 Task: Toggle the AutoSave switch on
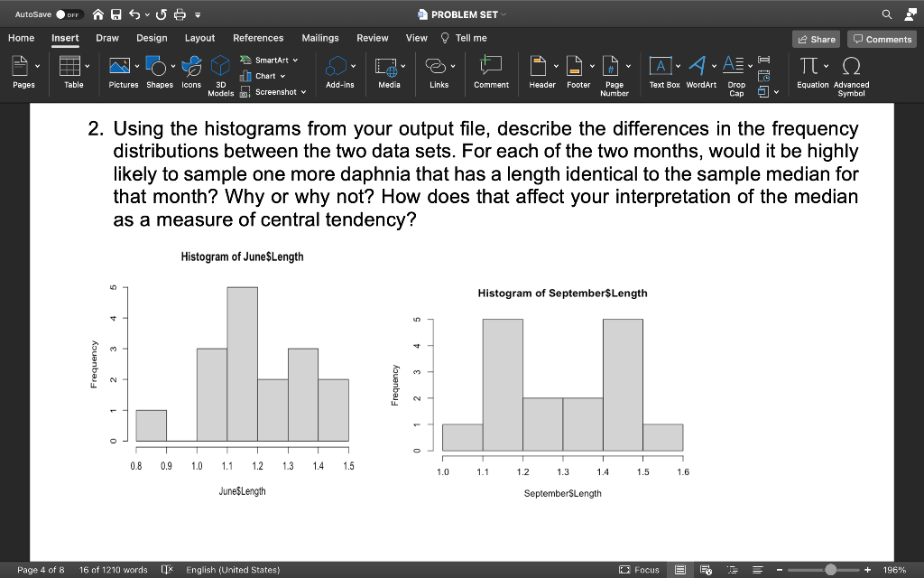[67, 14]
